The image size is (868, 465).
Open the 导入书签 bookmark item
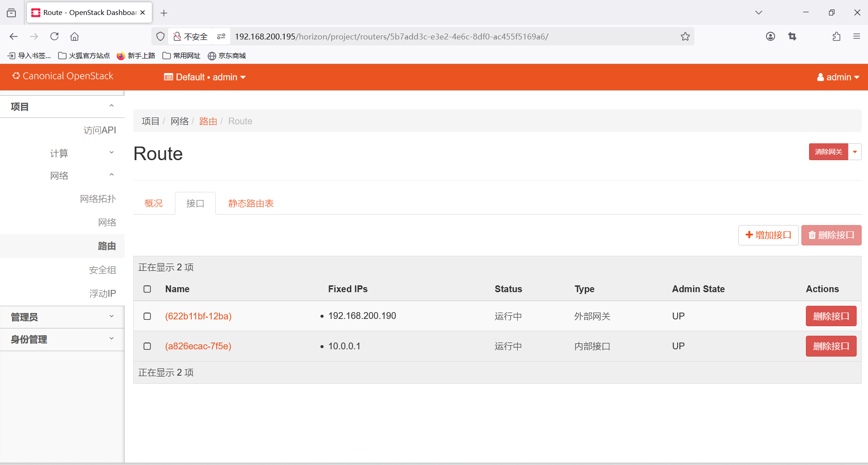click(29, 55)
